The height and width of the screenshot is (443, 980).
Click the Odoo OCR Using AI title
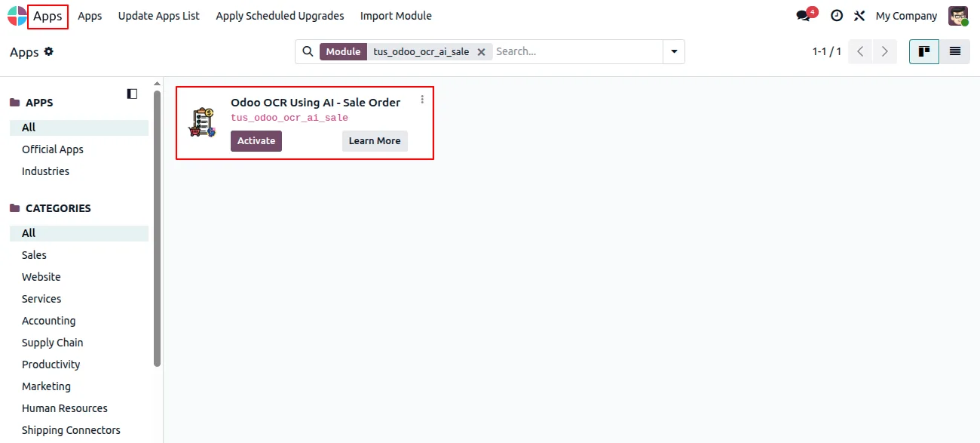click(x=316, y=103)
